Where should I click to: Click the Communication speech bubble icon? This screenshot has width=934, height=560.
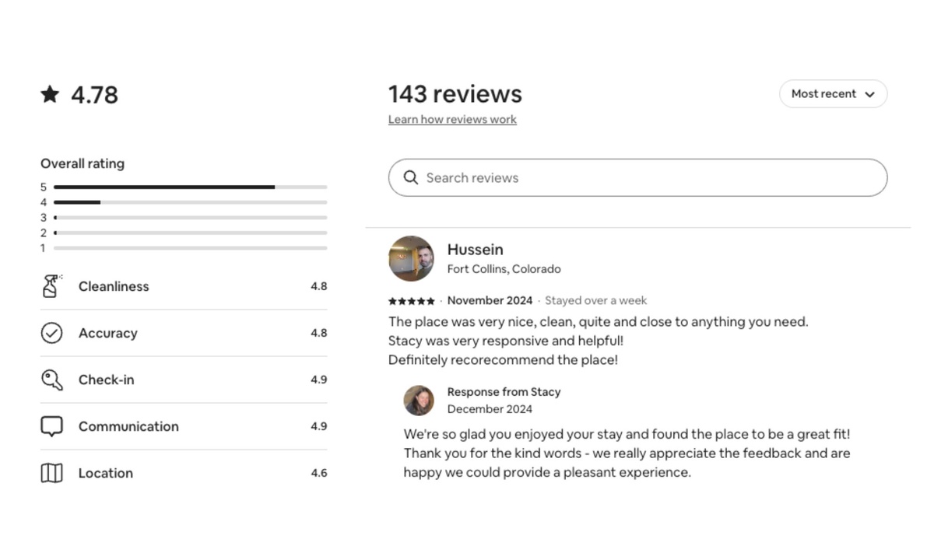click(51, 426)
